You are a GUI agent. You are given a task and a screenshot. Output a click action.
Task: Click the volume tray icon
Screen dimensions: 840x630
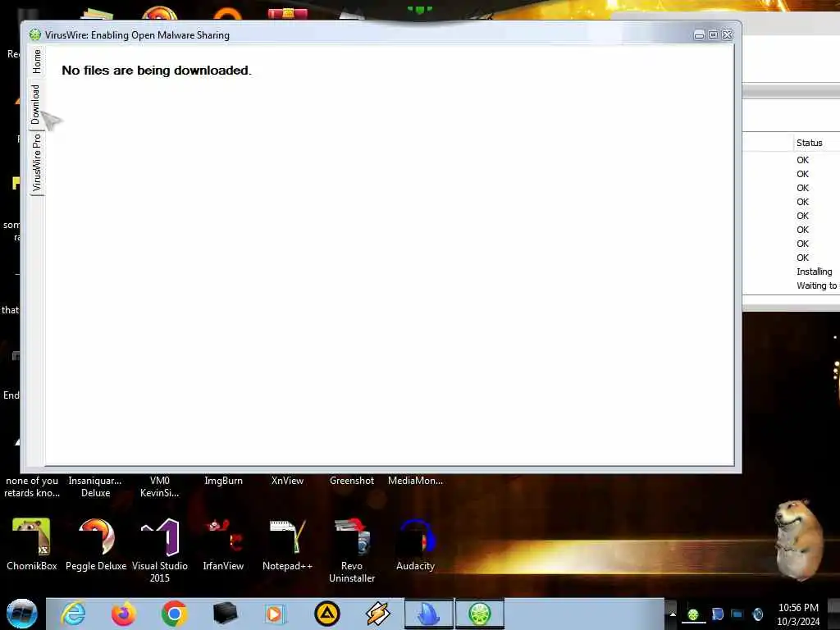(x=758, y=614)
